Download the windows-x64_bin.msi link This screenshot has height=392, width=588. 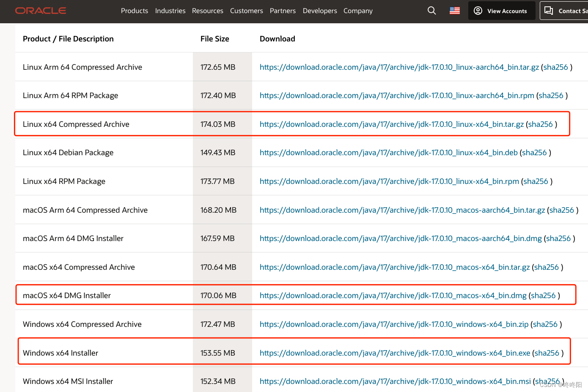click(x=395, y=381)
